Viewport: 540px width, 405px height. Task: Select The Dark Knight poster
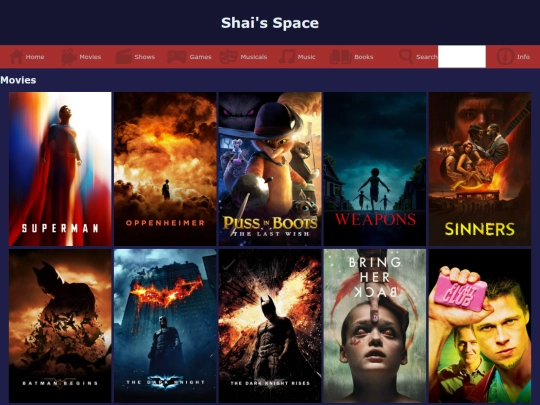click(165, 326)
